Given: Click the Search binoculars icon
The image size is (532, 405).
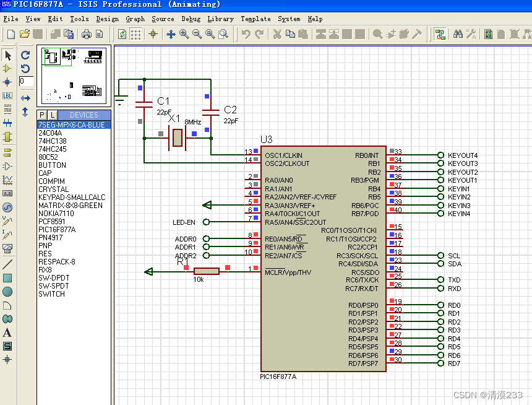Looking at the screenshot, I should tap(458, 34).
